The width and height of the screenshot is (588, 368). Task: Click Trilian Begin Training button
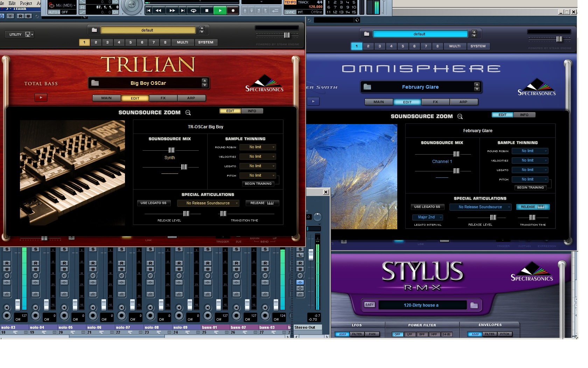tap(258, 184)
